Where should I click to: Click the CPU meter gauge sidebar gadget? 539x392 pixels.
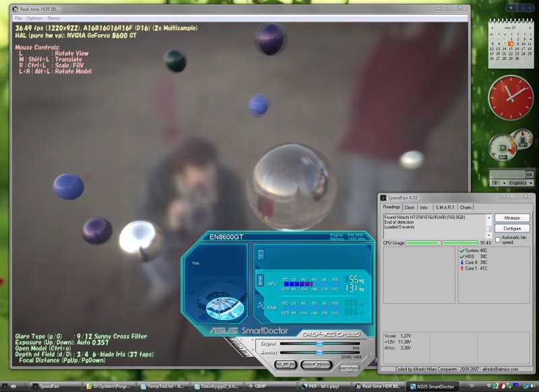click(x=503, y=148)
